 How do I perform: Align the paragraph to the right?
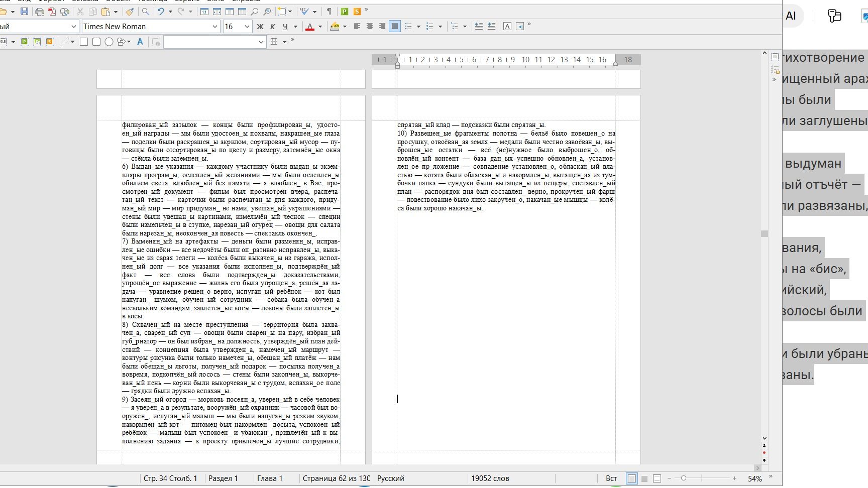click(382, 27)
